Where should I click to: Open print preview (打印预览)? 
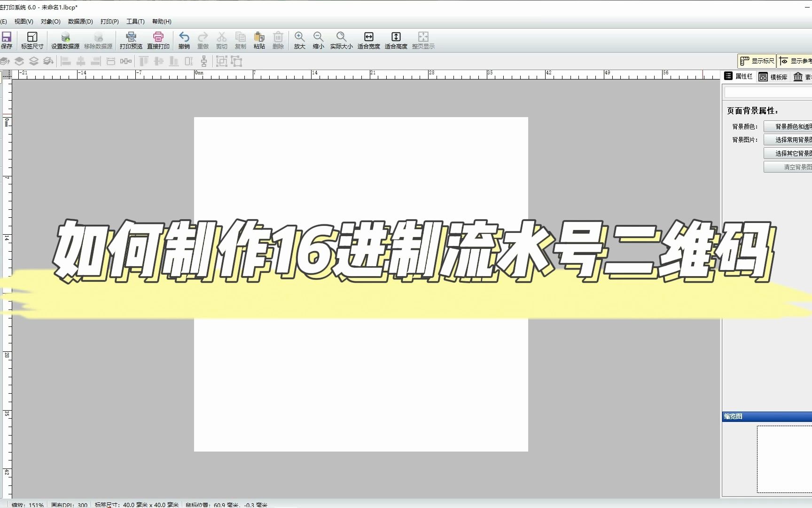click(131, 40)
